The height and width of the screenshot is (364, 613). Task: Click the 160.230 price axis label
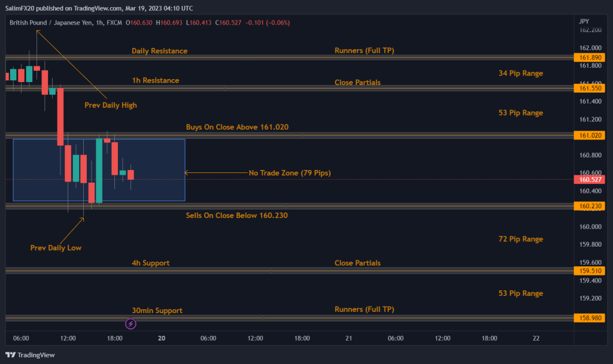pos(590,206)
